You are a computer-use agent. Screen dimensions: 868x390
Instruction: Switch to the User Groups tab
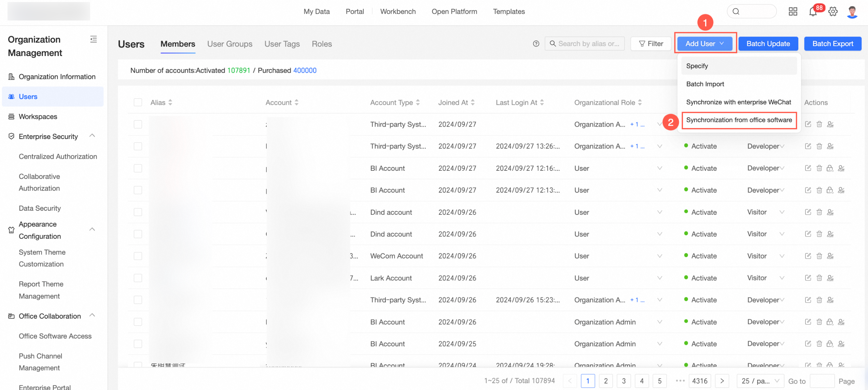[230, 44]
